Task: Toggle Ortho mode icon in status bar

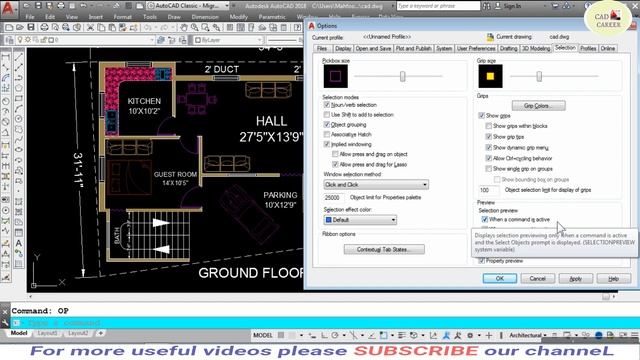Action: pos(324,335)
